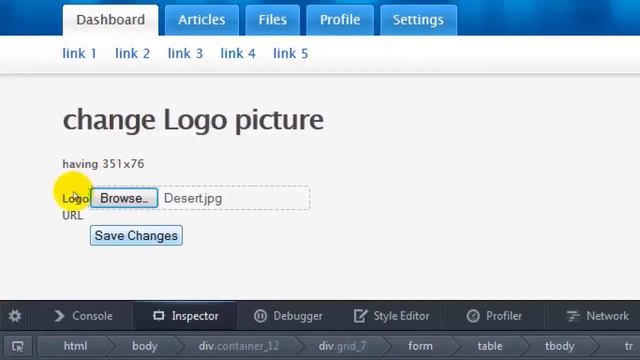Image resolution: width=640 pixels, height=360 pixels.
Task: Select div.grid_7 in the breadcrumb
Action: (x=342, y=346)
